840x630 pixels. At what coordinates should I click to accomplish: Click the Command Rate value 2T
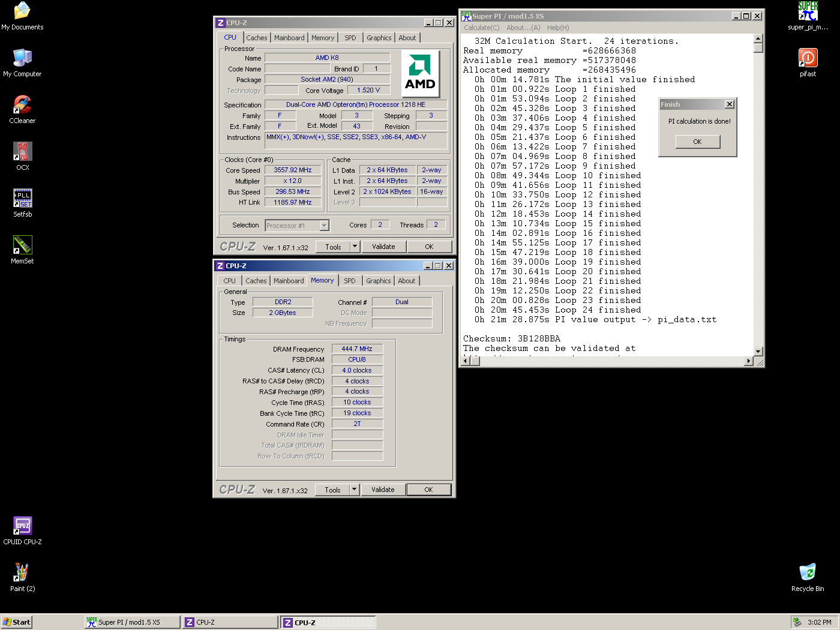(357, 424)
